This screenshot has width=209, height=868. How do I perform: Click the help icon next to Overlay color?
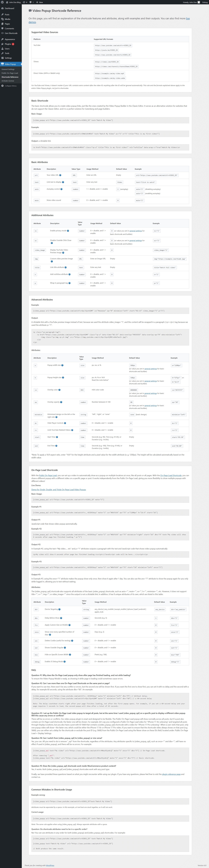click(x=60, y=390)
